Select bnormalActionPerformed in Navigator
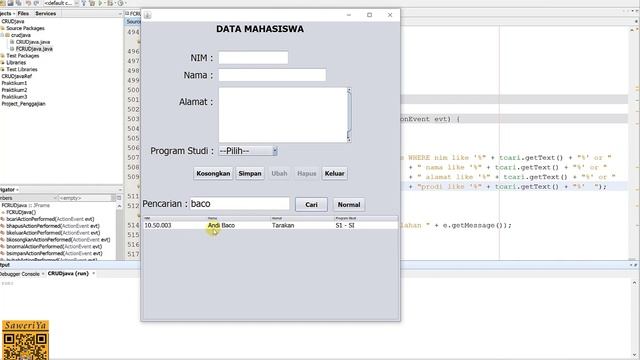Viewport: 640px width, 360px height. point(54,247)
